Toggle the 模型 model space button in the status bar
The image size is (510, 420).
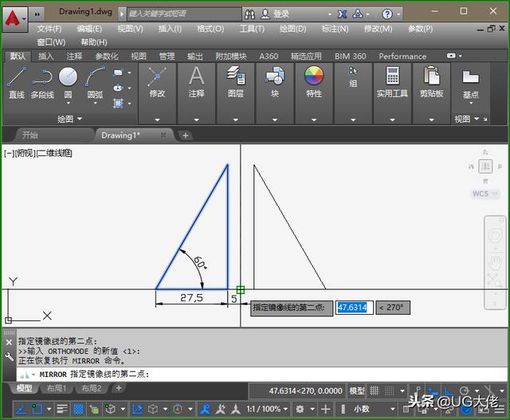357,391
